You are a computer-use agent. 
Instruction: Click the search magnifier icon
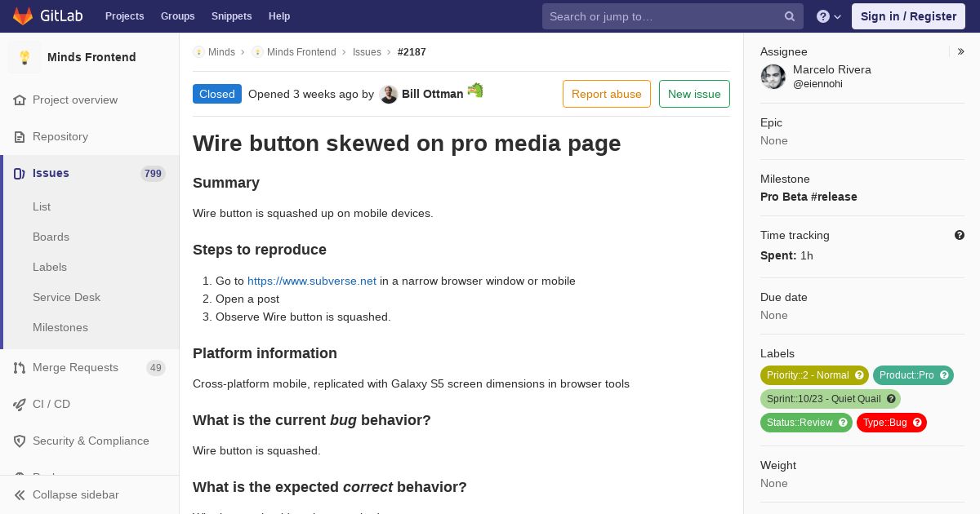pyautogui.click(x=790, y=16)
